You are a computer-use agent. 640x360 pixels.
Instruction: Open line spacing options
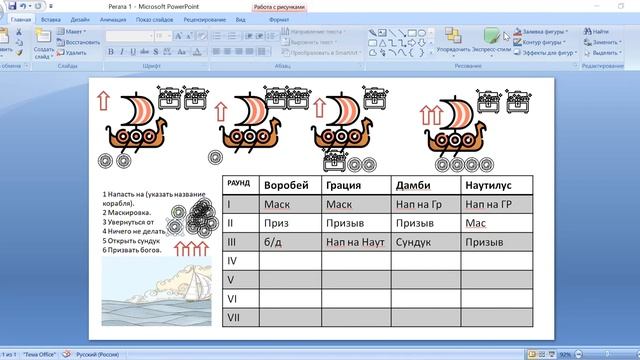(x=271, y=36)
